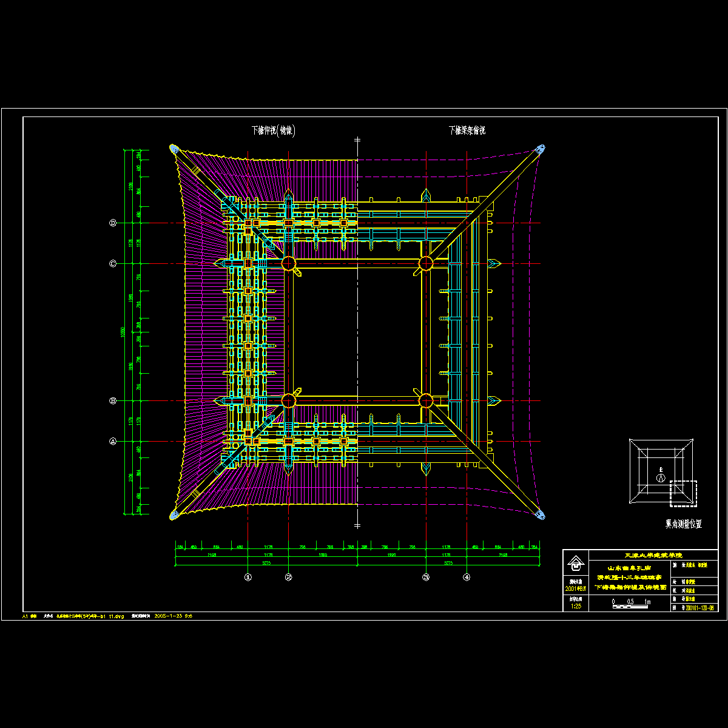Click the top-right blue eave corner tip

pyautogui.click(x=540, y=149)
